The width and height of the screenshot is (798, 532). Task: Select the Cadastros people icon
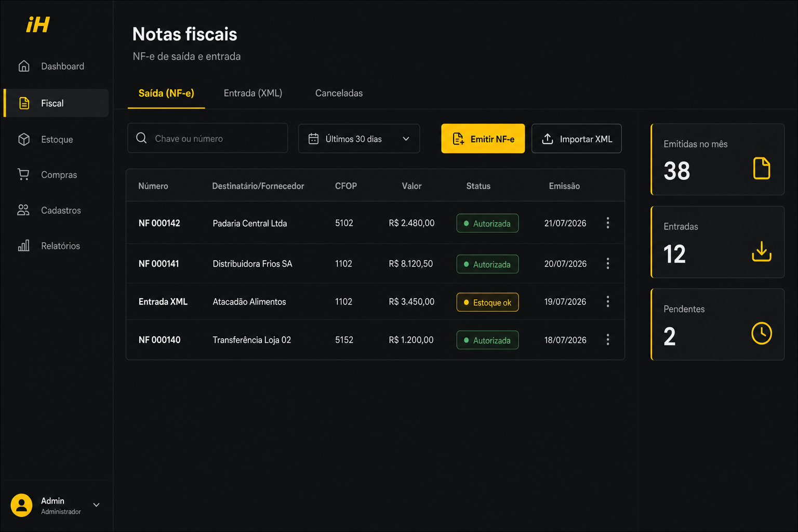pos(24,210)
